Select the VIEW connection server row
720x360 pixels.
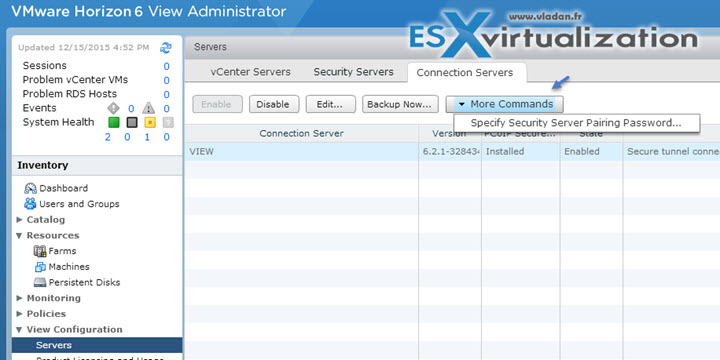pyautogui.click(x=452, y=152)
